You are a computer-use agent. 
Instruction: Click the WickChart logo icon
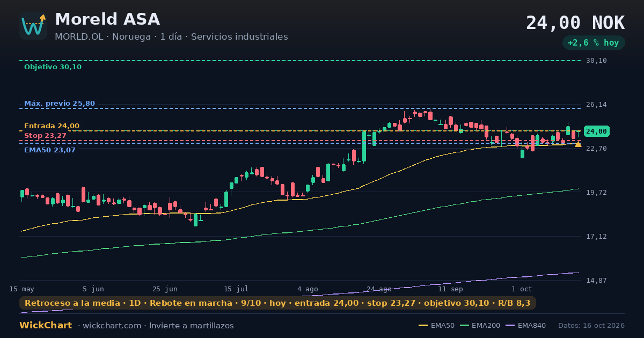(x=33, y=26)
